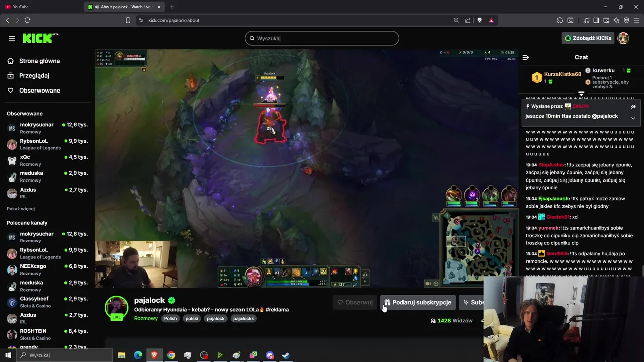Screen dimensions: 644x362
Task: Expand the gift leaderboard with down arrow
Action: [x=581, y=94]
